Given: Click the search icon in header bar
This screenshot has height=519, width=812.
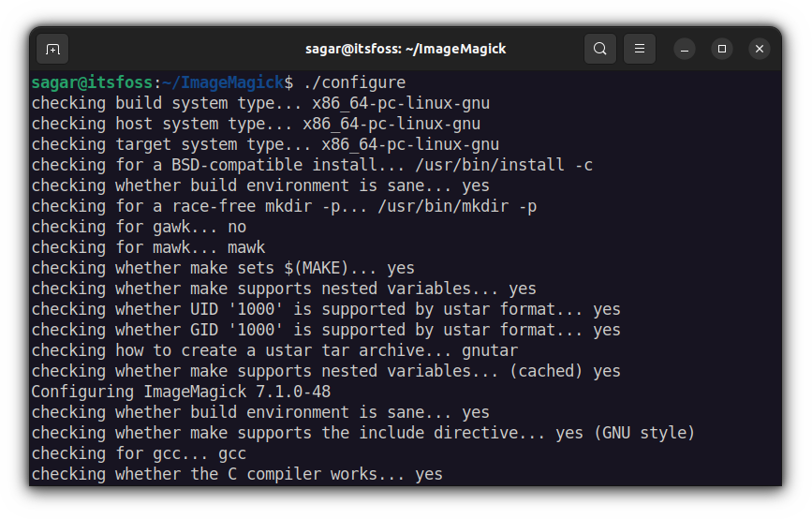Looking at the screenshot, I should 600,49.
